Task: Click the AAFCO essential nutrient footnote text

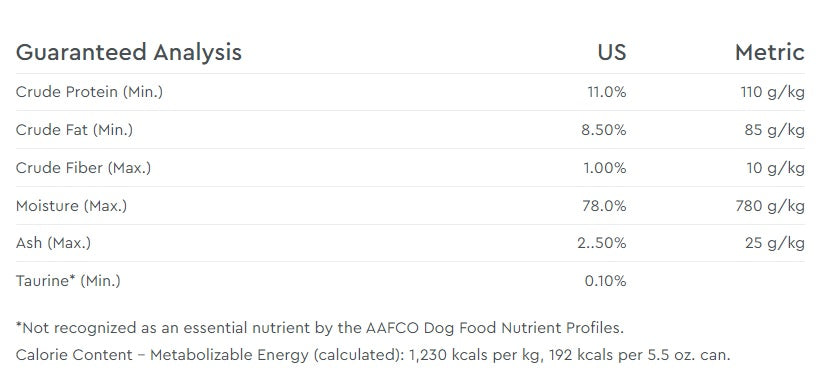Action: [x=320, y=328]
